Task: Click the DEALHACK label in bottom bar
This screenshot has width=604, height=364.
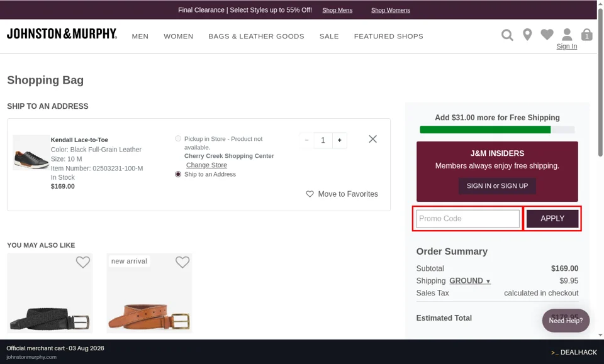Action: click(x=574, y=353)
